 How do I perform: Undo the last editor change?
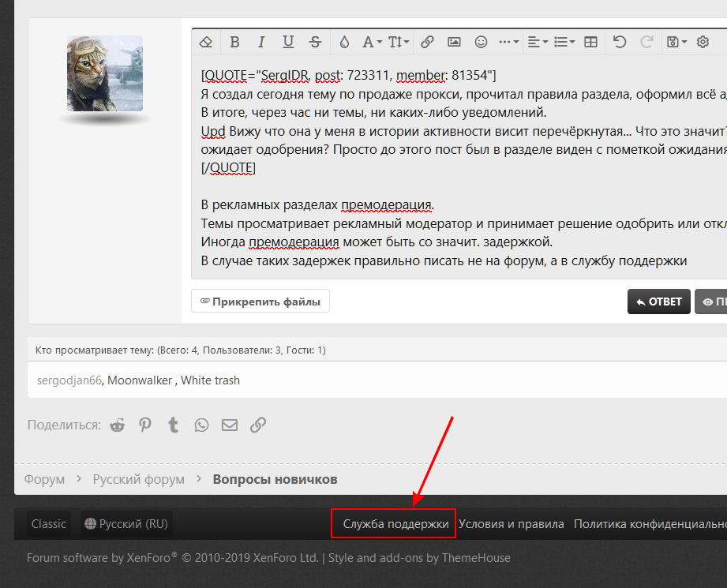click(x=620, y=42)
